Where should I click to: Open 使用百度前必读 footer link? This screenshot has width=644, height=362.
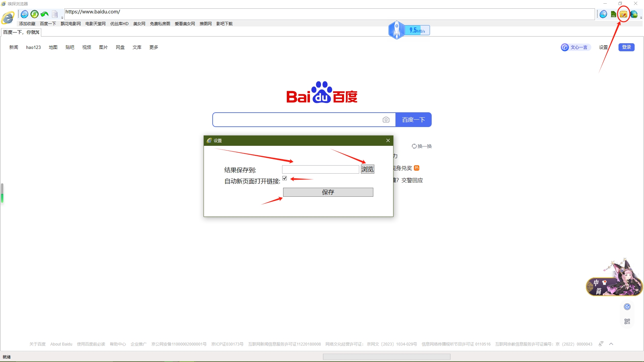coord(91,344)
